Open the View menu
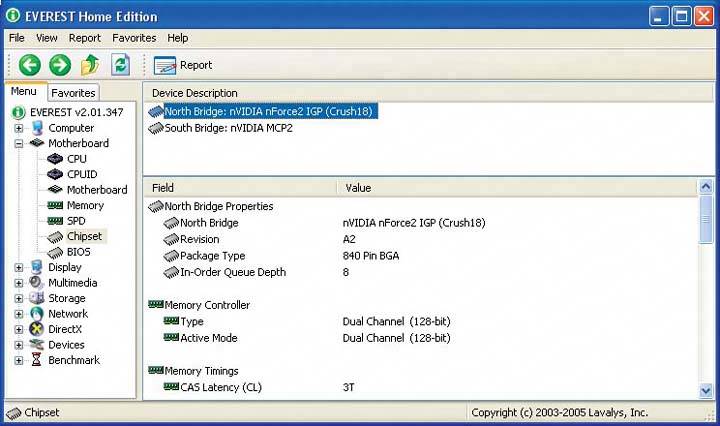The width and height of the screenshot is (720, 426). coord(47,38)
